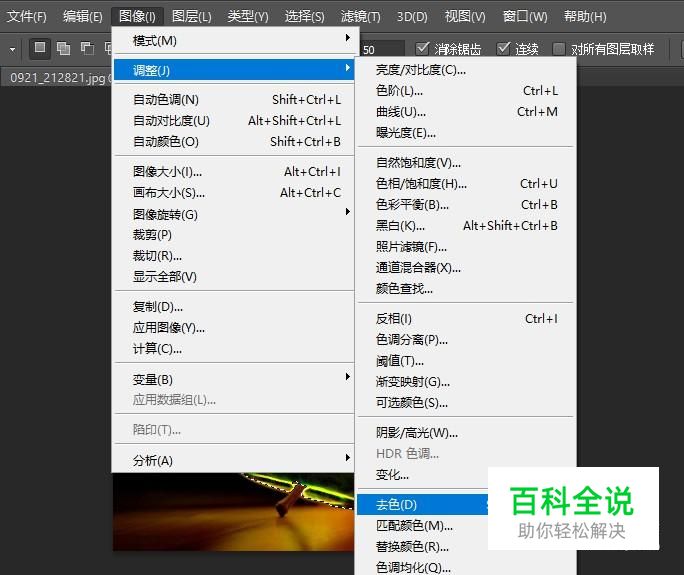The width and height of the screenshot is (684, 575).
Task: Open the 编辑(E) menu
Action: (82, 17)
